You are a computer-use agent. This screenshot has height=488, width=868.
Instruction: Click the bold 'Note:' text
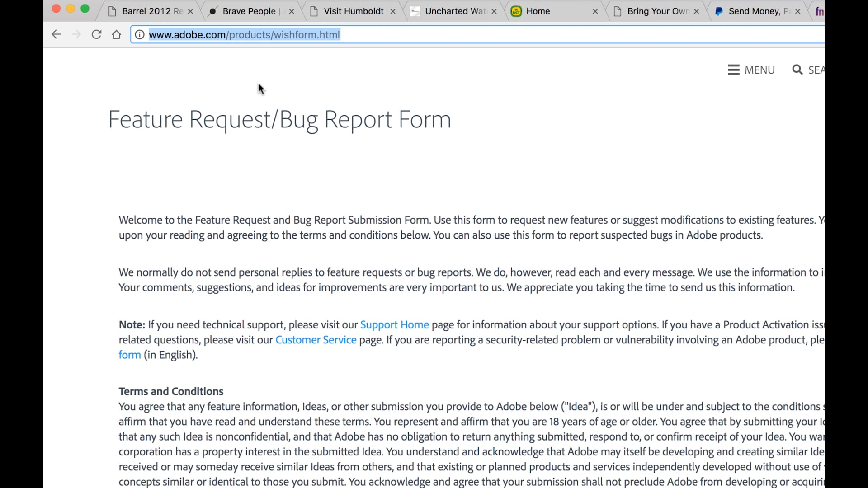coord(132,325)
